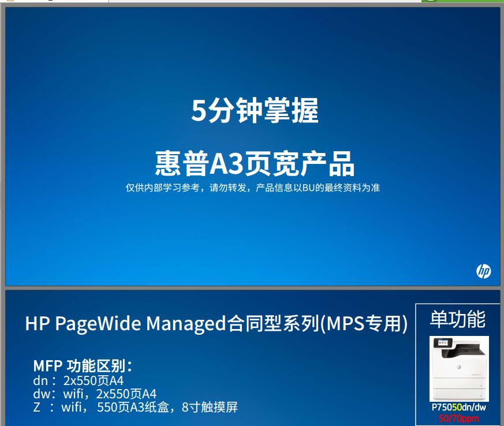Click the title text 5分钟掌握

(x=255, y=110)
